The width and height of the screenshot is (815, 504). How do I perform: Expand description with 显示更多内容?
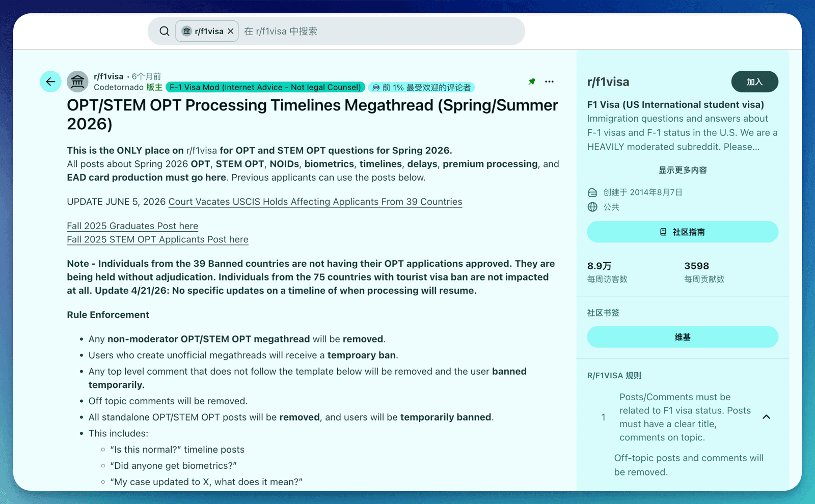pyautogui.click(x=683, y=170)
